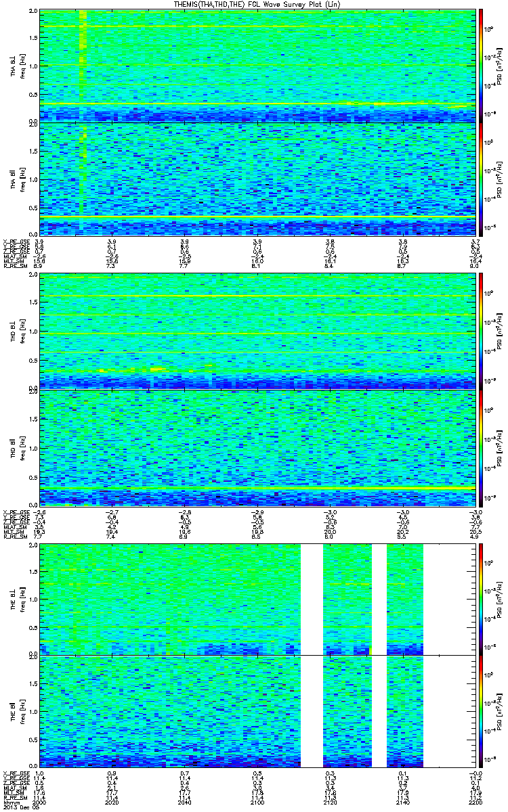Screen dimensions: 508x812
Task: Select the THD B-perpendicular spectrogram panel
Action: coord(257,331)
